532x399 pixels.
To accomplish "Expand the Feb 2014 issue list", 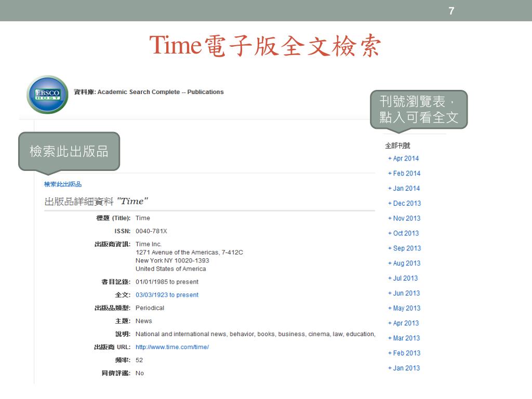I will pos(404,174).
